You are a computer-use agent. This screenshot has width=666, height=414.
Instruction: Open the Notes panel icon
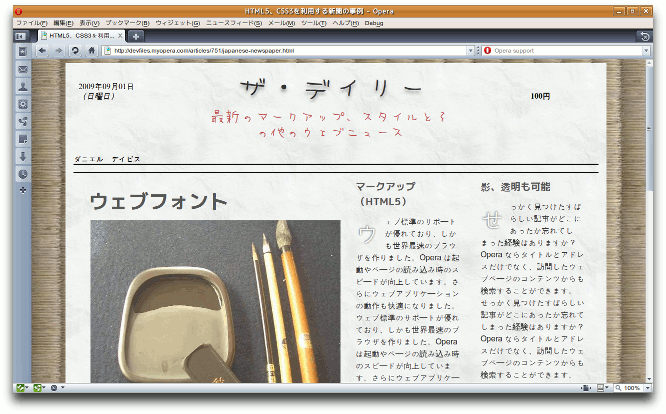tap(23, 139)
